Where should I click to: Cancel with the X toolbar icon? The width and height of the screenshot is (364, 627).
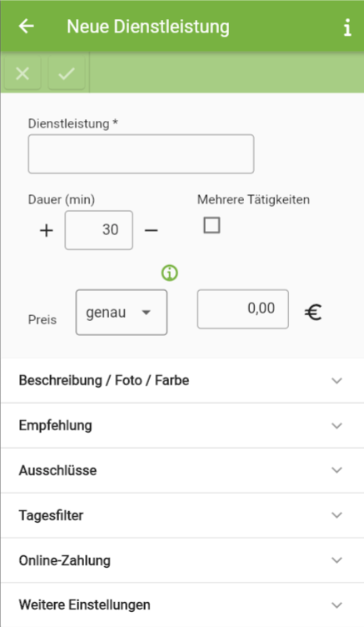(x=22, y=73)
